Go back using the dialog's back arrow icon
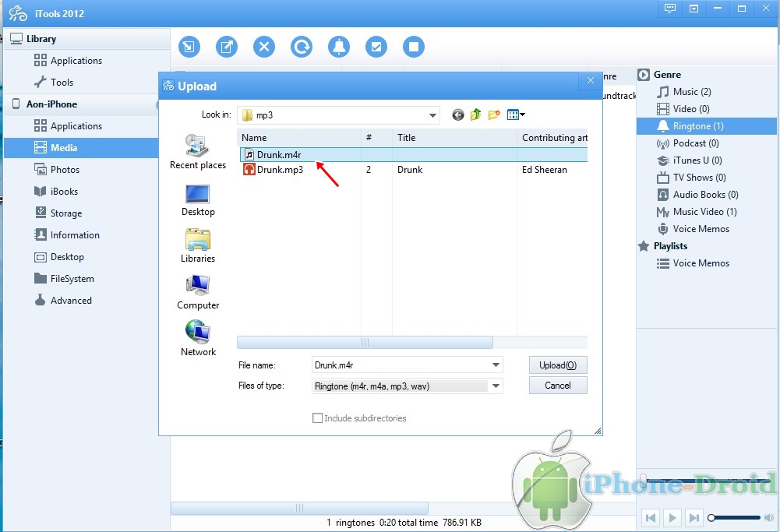The width and height of the screenshot is (780, 532). click(x=458, y=115)
